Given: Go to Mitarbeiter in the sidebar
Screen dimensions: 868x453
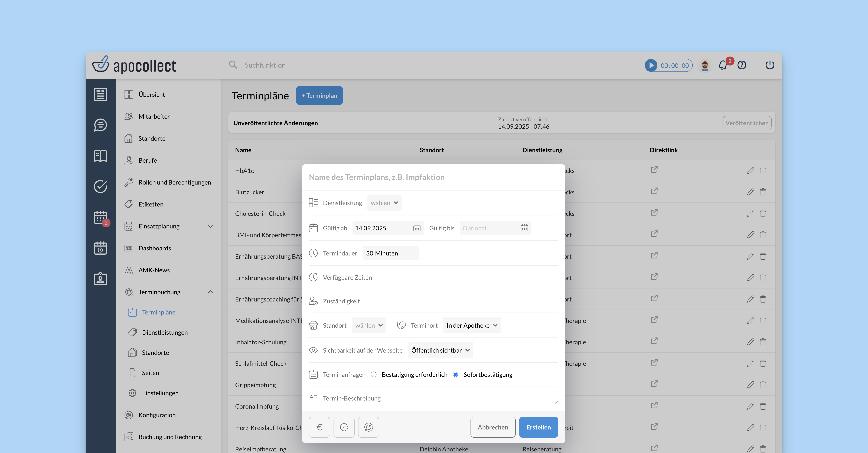Looking at the screenshot, I should (154, 116).
